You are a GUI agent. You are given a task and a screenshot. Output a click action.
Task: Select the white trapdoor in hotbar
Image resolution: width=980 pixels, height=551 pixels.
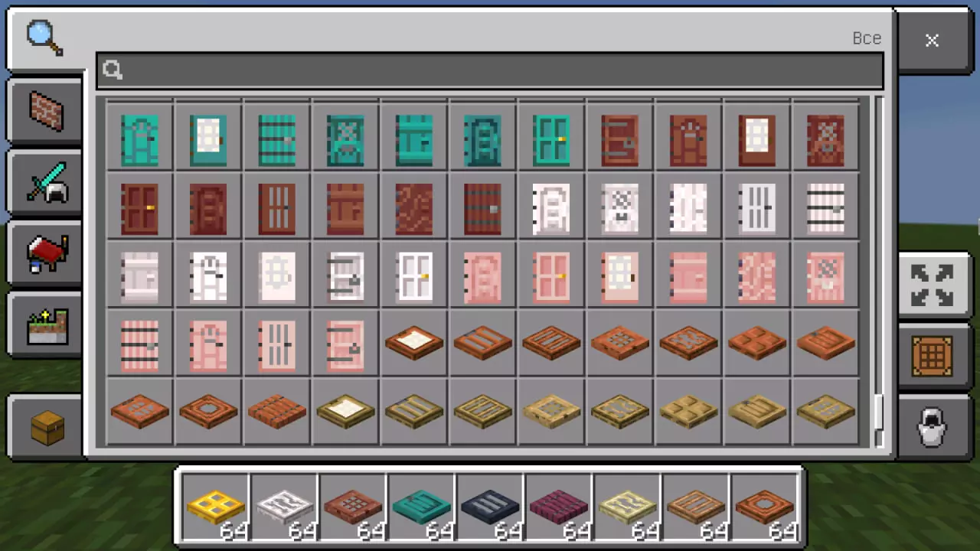click(284, 507)
